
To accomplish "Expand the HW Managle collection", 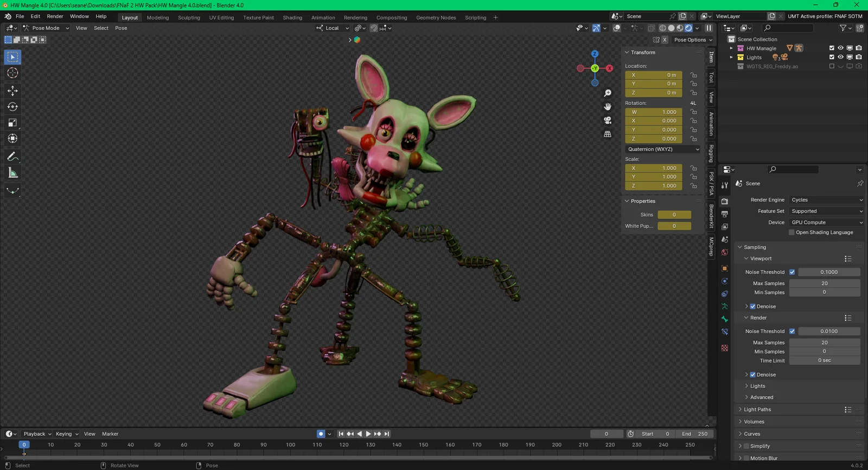I will click(x=731, y=48).
